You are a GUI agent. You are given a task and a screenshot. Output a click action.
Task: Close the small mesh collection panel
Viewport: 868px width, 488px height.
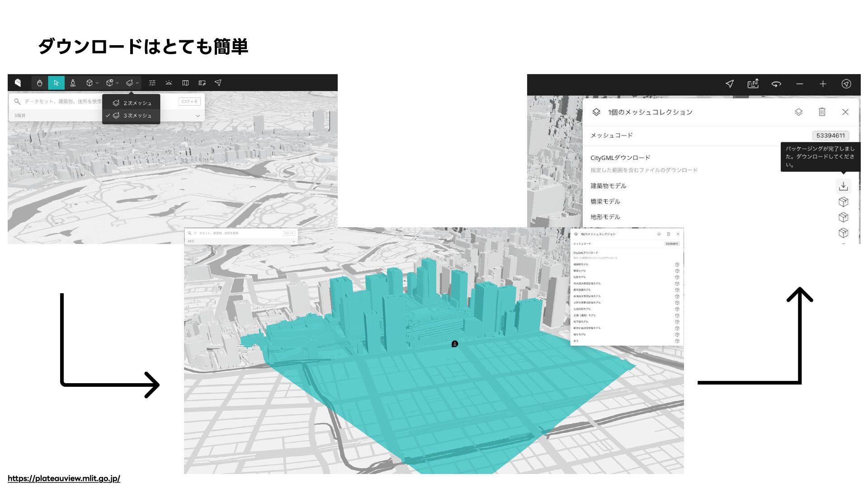678,234
